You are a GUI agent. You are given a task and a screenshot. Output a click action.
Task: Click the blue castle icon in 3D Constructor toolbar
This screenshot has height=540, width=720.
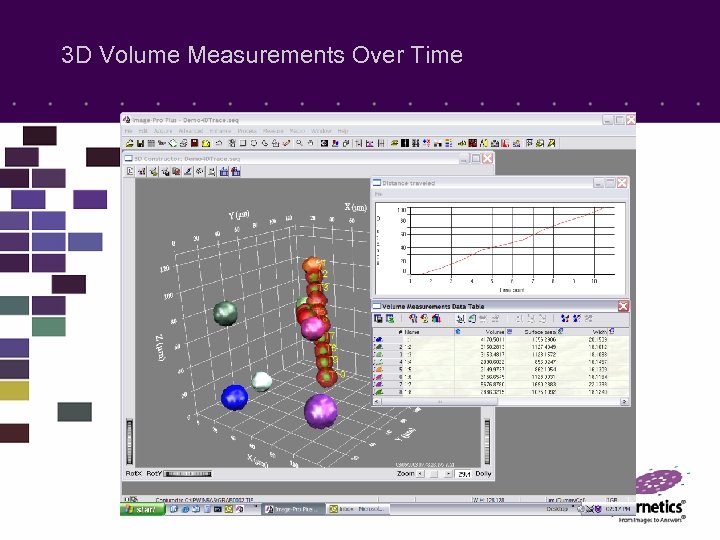pyautogui.click(x=224, y=172)
